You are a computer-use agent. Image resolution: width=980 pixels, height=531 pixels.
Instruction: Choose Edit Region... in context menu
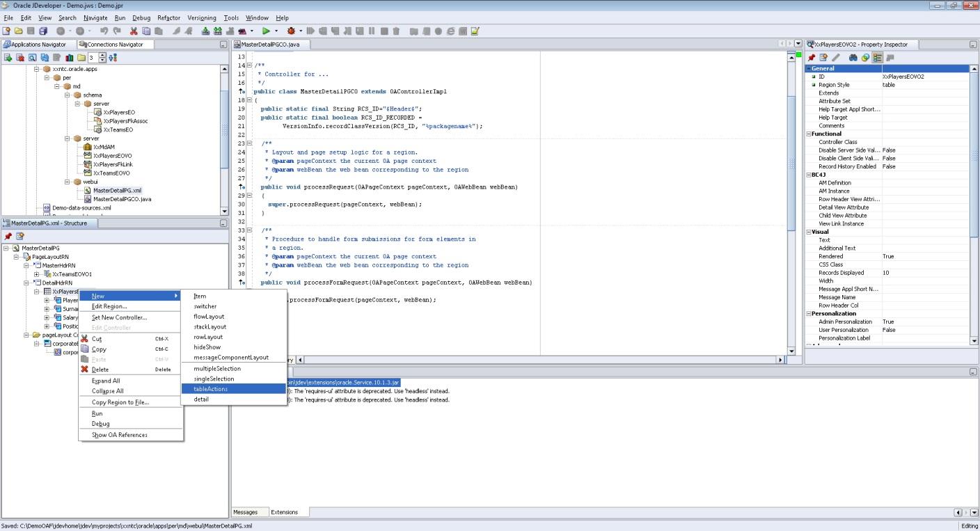pos(130,306)
